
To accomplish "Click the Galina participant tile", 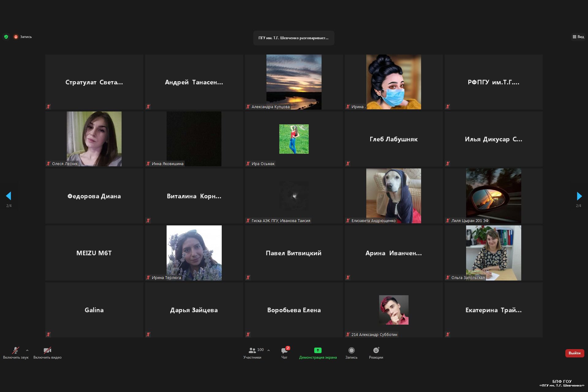I will pos(94,310).
